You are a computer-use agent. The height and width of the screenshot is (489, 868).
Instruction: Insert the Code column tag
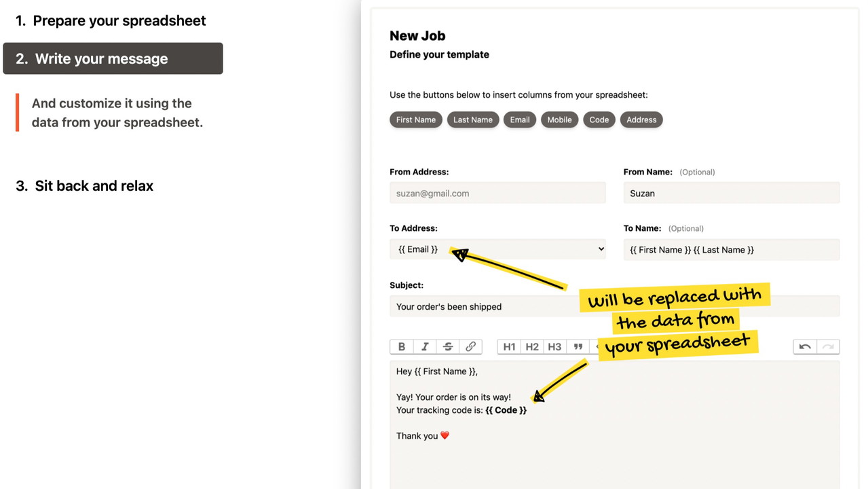tap(599, 120)
